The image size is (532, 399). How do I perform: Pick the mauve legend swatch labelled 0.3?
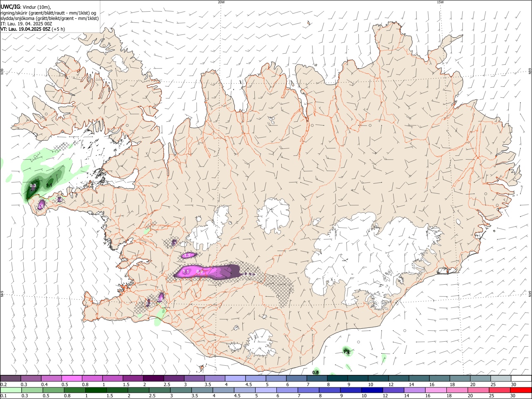coord(31,379)
